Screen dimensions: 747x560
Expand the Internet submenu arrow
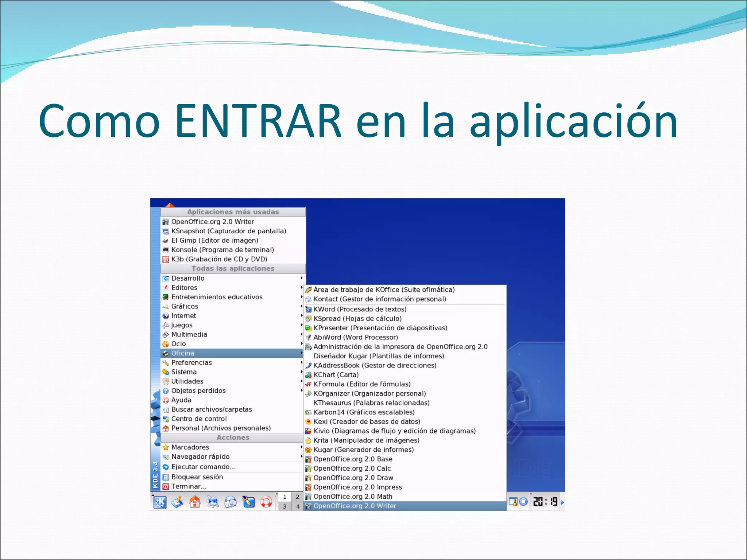click(x=302, y=316)
